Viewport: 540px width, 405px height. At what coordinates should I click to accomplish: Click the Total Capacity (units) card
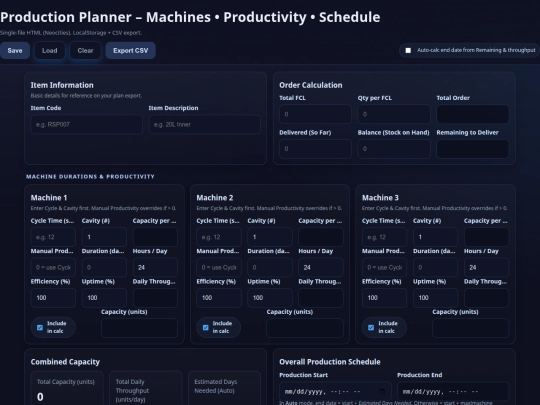pos(67,388)
